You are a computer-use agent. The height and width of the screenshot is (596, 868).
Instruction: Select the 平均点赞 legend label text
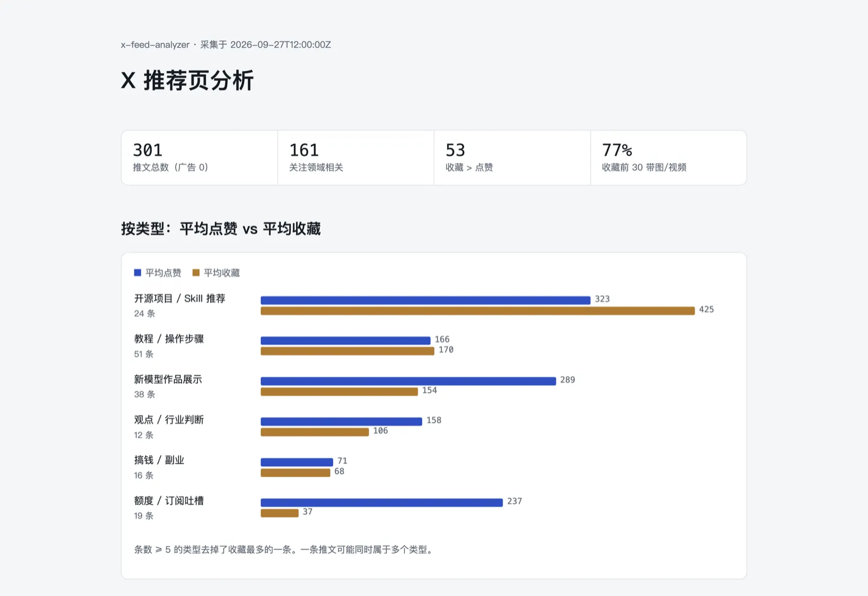pyautogui.click(x=163, y=273)
